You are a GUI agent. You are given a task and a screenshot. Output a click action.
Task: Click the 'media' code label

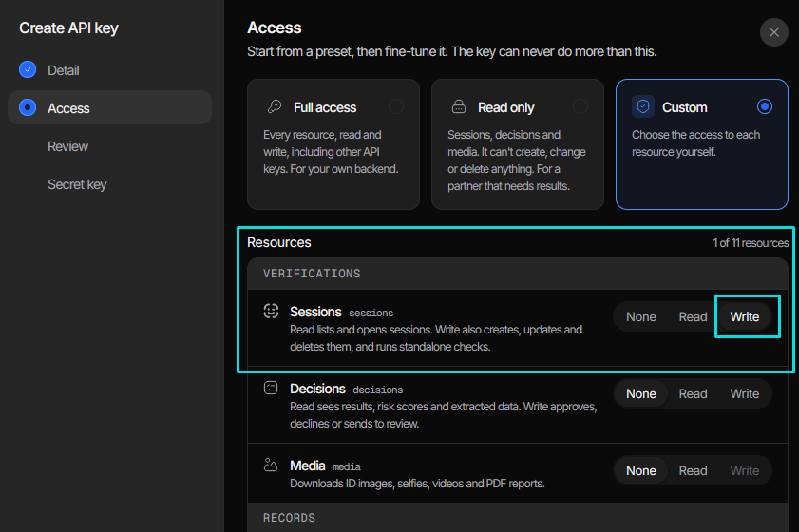[347, 466]
